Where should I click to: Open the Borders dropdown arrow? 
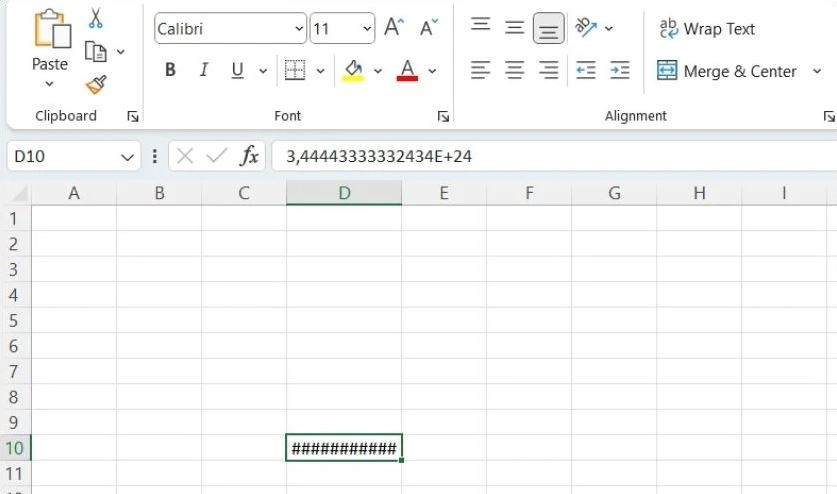(320, 70)
